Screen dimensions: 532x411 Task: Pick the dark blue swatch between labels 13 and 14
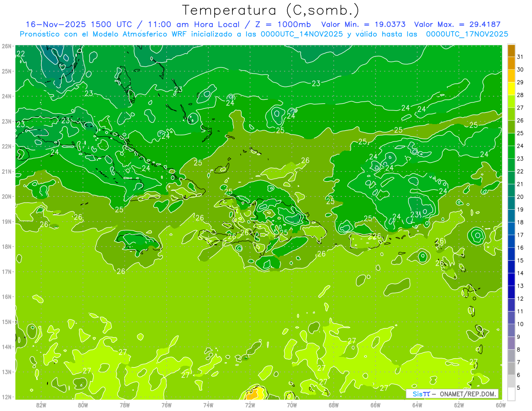[x=511, y=279]
